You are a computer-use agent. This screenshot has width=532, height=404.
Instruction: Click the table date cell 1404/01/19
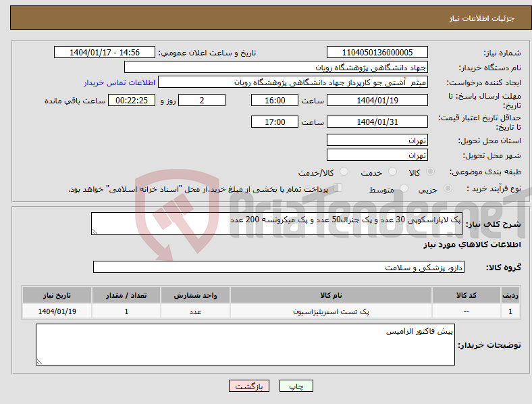[x=57, y=311]
